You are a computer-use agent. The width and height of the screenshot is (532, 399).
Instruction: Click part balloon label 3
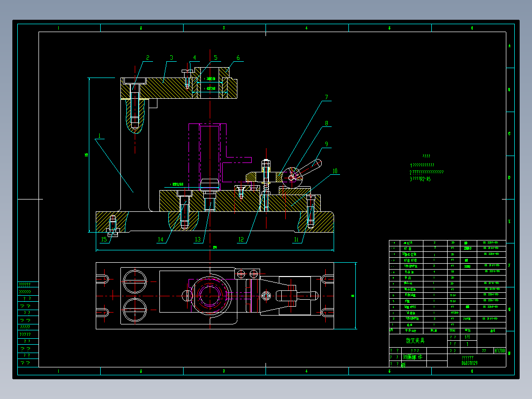tap(171, 58)
